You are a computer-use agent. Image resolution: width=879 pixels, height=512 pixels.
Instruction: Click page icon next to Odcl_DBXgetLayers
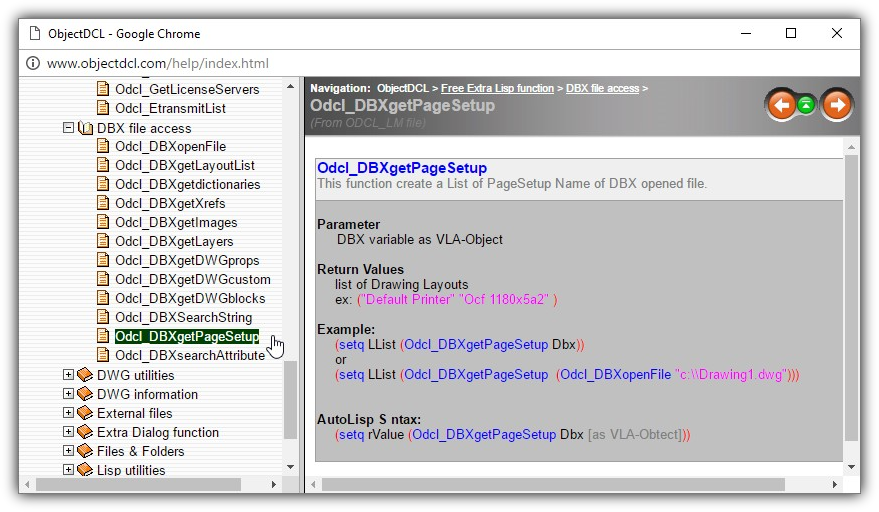pos(103,241)
